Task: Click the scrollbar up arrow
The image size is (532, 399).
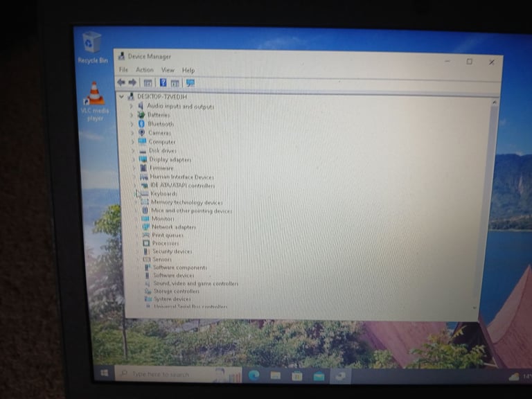Action: point(495,102)
